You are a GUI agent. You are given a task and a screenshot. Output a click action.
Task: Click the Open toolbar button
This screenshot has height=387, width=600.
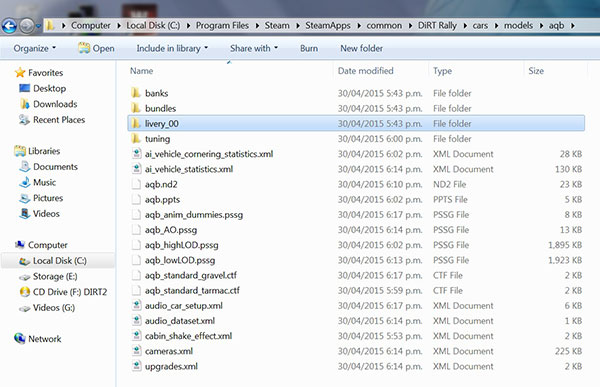[96, 49]
